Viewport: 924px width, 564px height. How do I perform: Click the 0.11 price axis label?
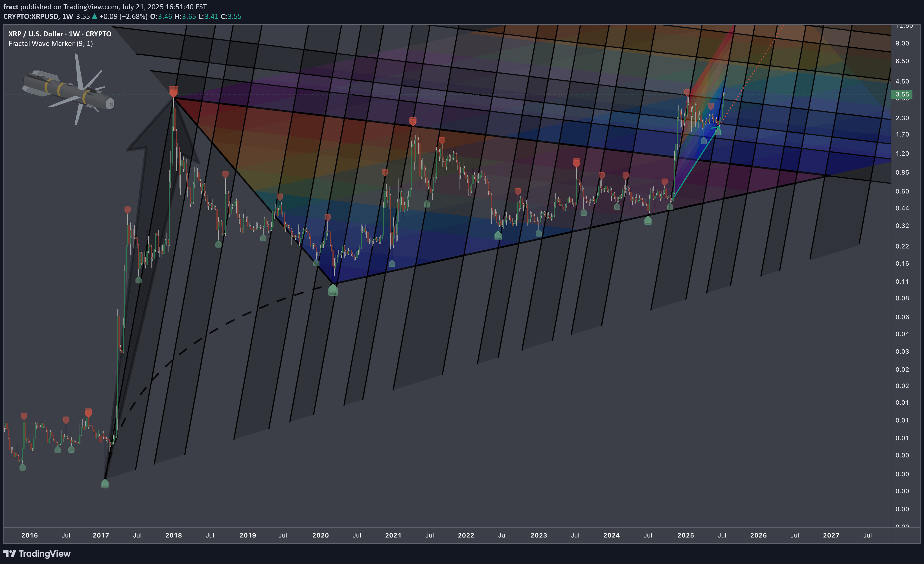click(902, 282)
